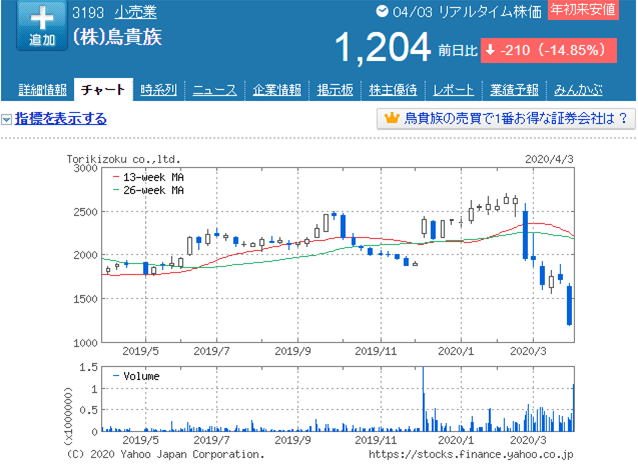Open the 詳細情報 tab
The width and height of the screenshot is (638, 464).
point(43,90)
